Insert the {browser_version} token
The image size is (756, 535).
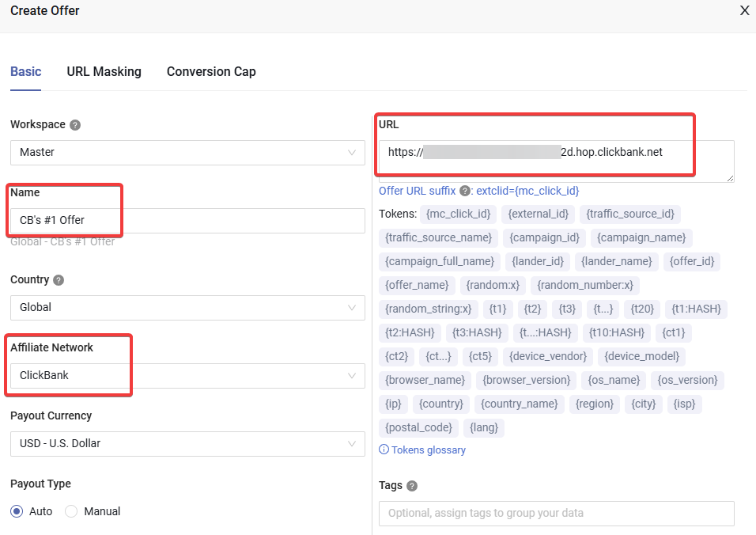[527, 380]
